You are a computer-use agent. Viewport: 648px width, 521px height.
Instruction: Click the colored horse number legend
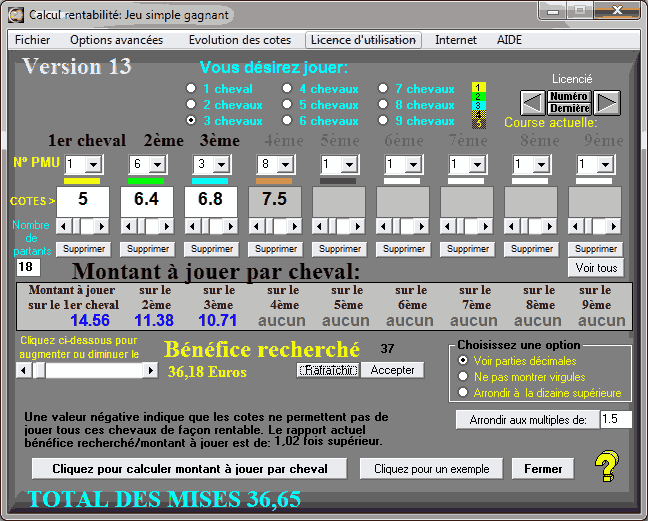[x=479, y=105]
